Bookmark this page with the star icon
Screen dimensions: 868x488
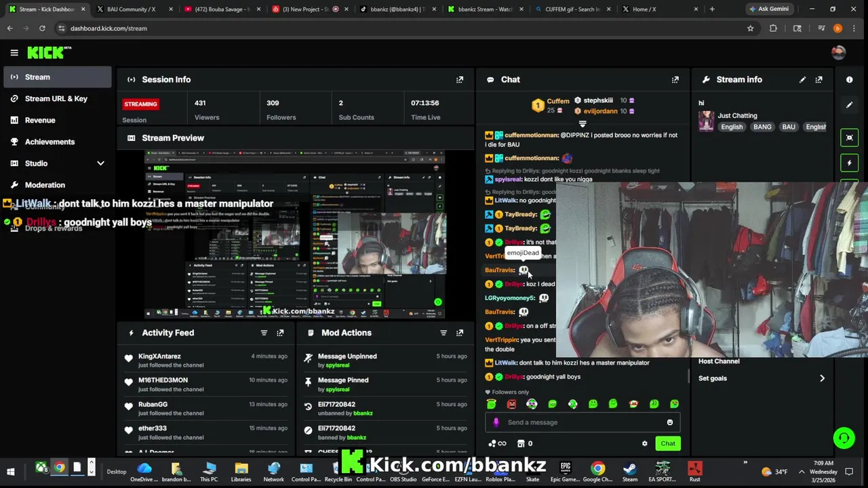pos(750,28)
